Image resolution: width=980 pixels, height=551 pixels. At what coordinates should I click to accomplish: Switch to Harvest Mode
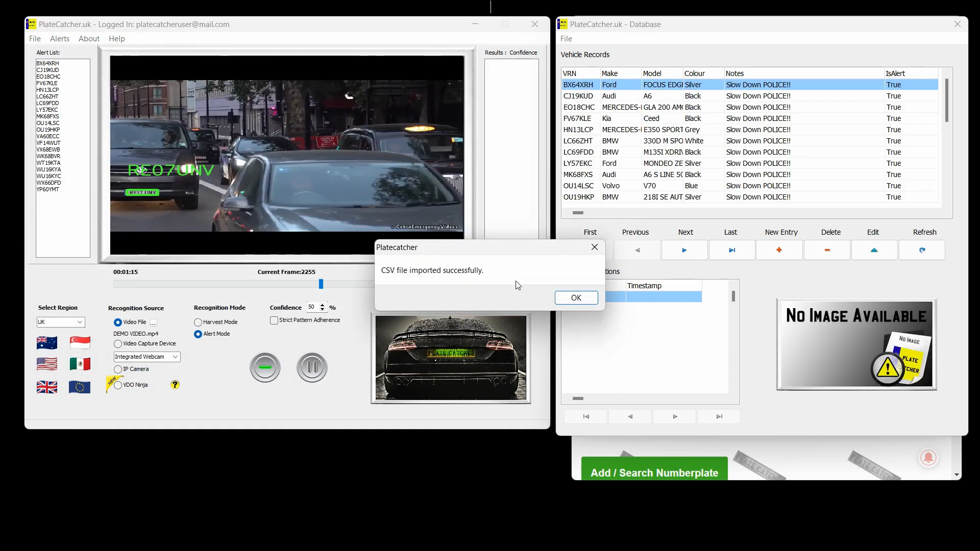pyautogui.click(x=198, y=322)
